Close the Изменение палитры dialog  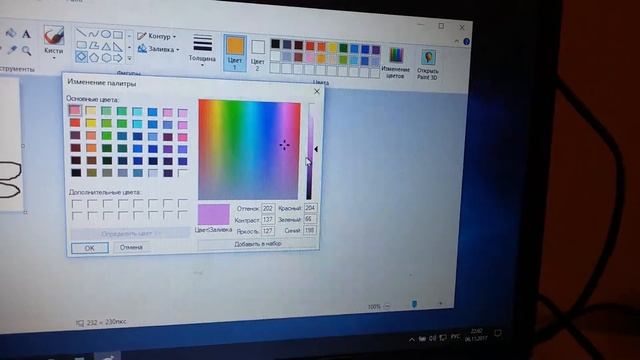tap(317, 91)
